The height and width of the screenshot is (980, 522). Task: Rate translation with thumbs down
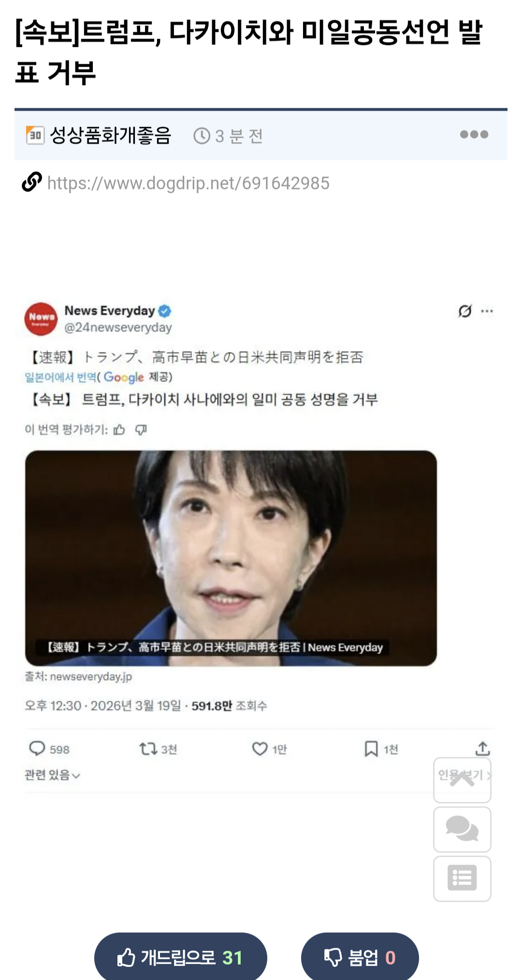point(141,430)
